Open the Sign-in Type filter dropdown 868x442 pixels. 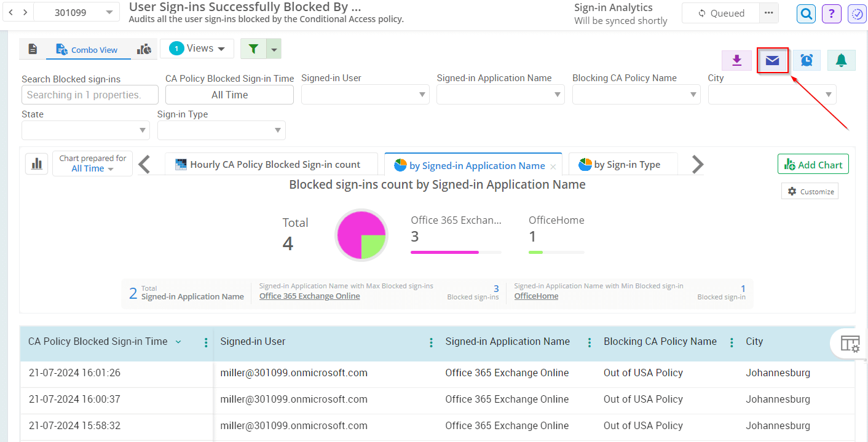[221, 130]
